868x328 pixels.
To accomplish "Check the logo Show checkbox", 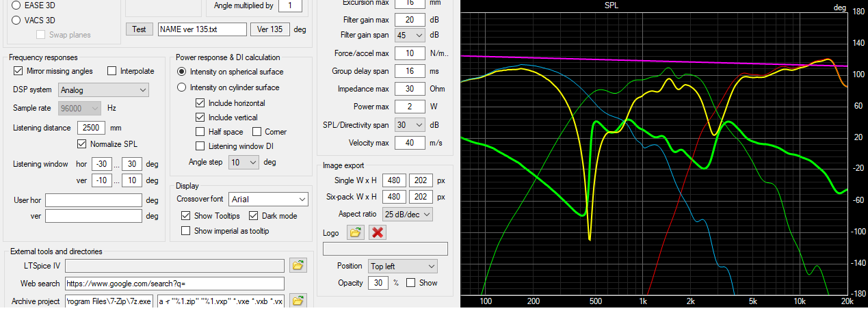I will tap(421, 283).
